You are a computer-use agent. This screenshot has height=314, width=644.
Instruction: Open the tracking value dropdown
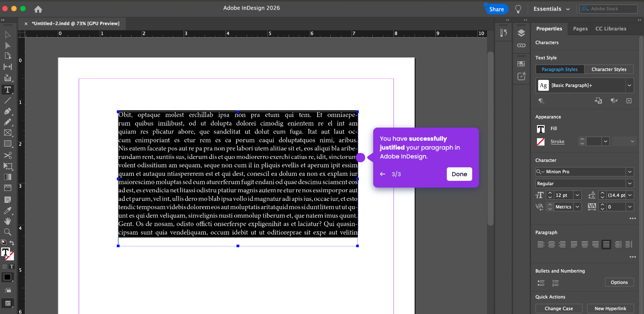coord(630,207)
